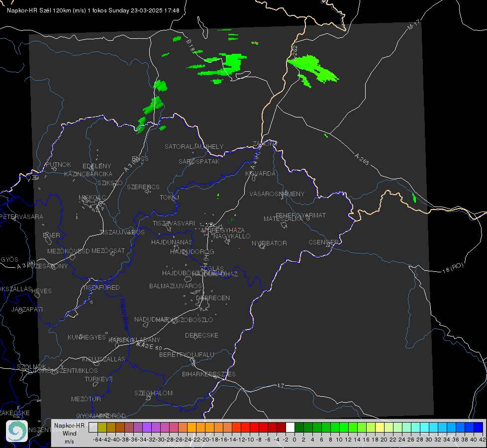Click the TISZAFURED town label
Screen dimensions: 487x448
point(101,288)
